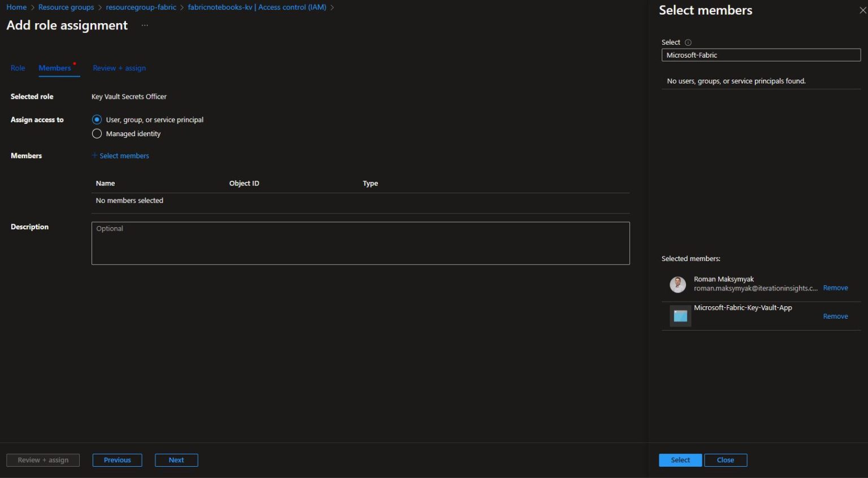The height and width of the screenshot is (478, 868).
Task: Click the Next button
Action: [x=176, y=460]
